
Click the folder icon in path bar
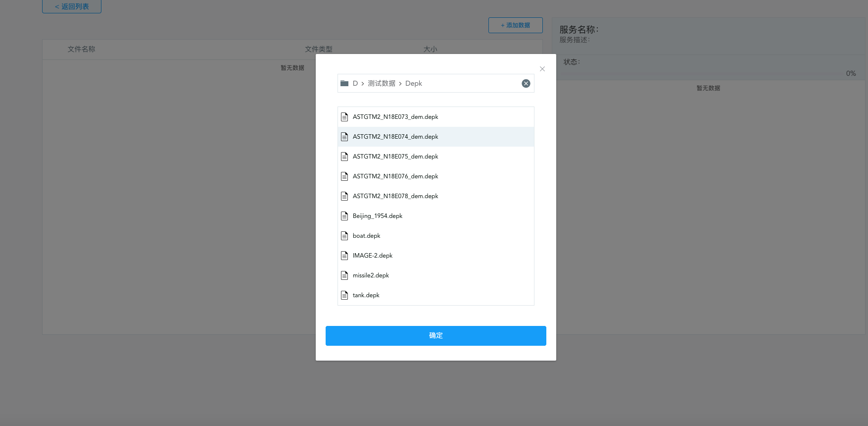pos(344,83)
